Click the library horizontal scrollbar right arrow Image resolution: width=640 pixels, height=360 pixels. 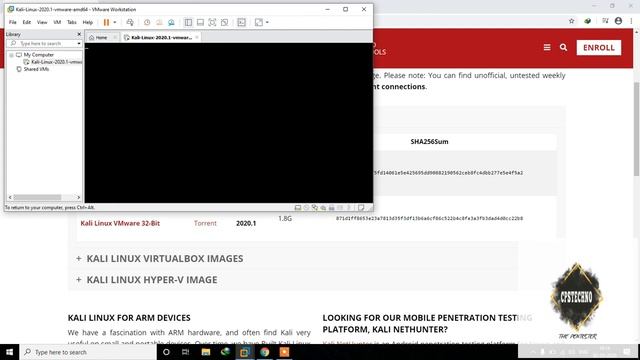tap(79, 198)
